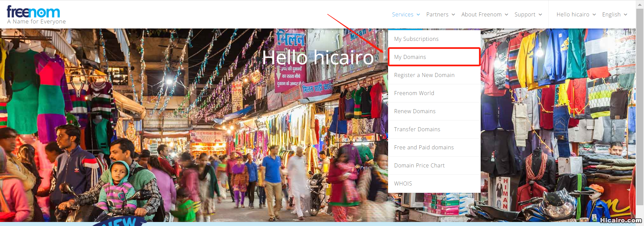The width and height of the screenshot is (644, 226).
Task: Open Transfer Domains page
Action: 417,129
